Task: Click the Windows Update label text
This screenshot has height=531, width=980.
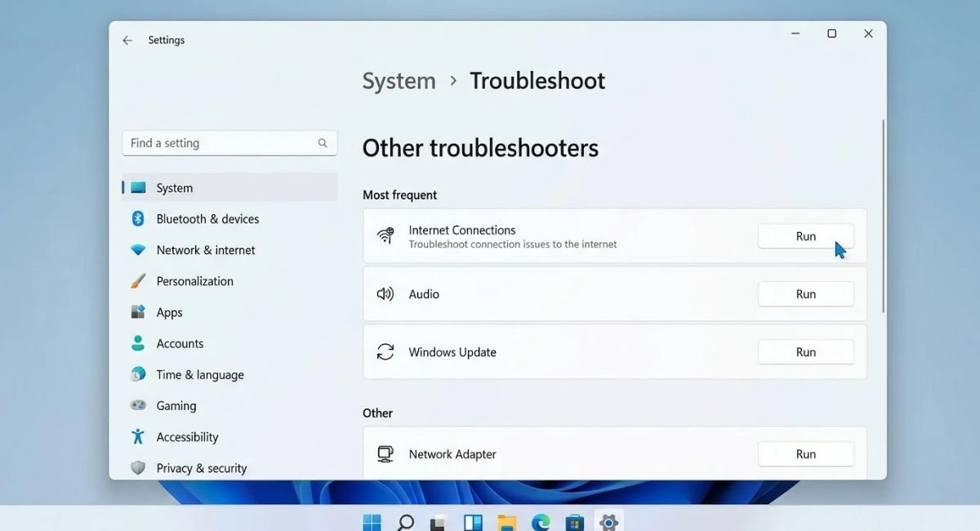Action: [x=452, y=352]
